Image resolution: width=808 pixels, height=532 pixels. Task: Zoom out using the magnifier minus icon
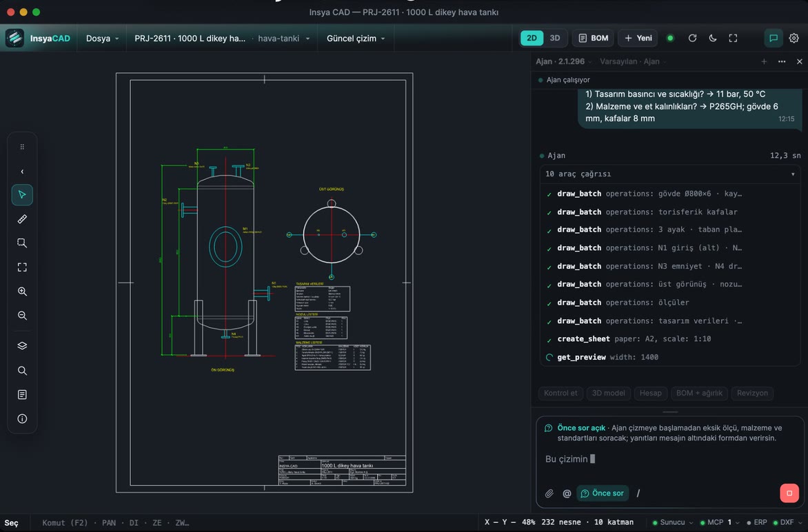click(x=22, y=316)
